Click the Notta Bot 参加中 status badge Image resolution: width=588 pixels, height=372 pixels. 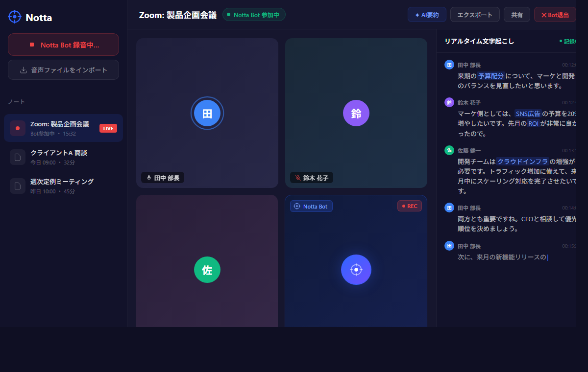point(253,15)
